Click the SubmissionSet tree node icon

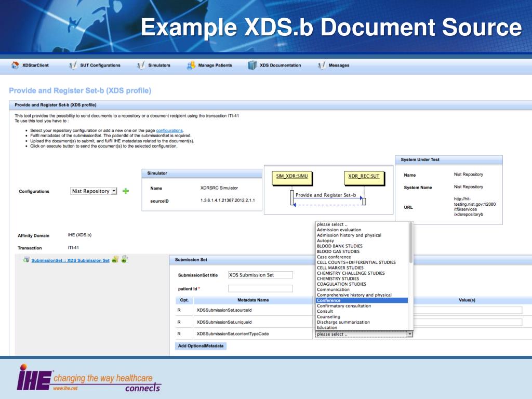26,260
